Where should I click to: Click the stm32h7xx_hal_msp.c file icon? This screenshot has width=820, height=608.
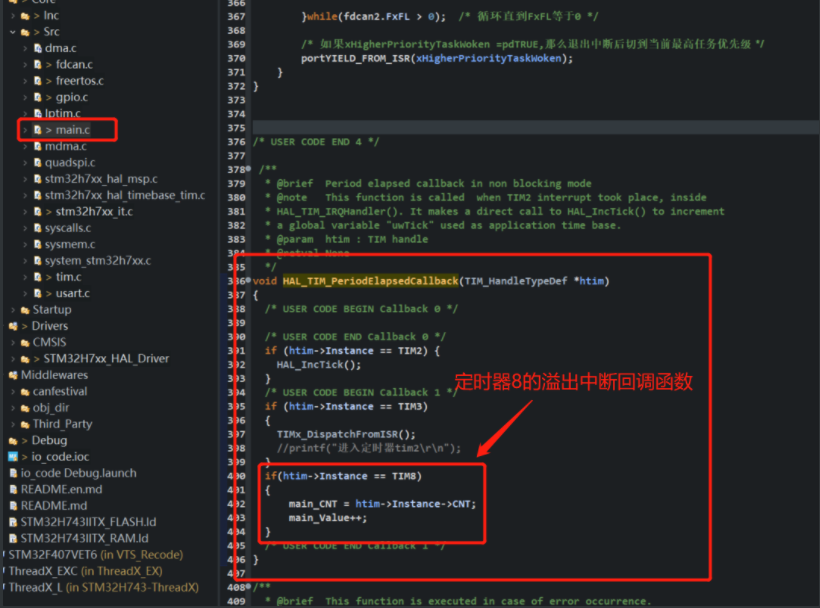(x=38, y=179)
